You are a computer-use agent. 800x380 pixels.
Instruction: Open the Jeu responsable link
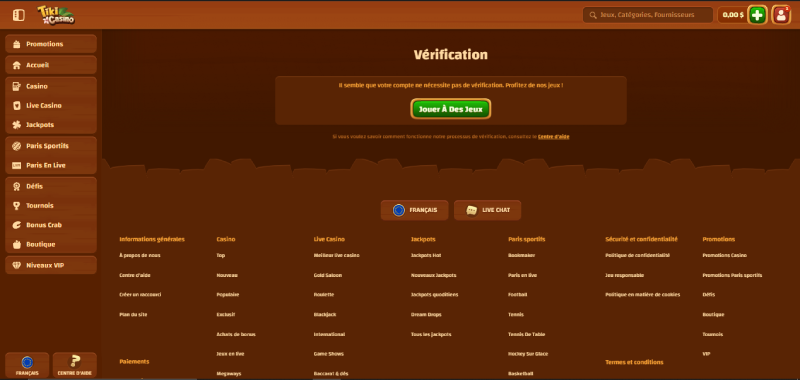pyautogui.click(x=624, y=275)
